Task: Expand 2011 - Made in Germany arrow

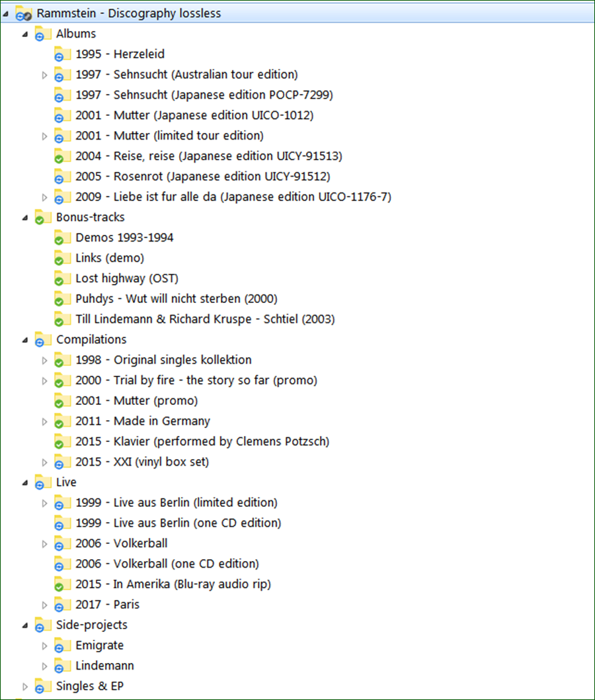Action: (44, 421)
